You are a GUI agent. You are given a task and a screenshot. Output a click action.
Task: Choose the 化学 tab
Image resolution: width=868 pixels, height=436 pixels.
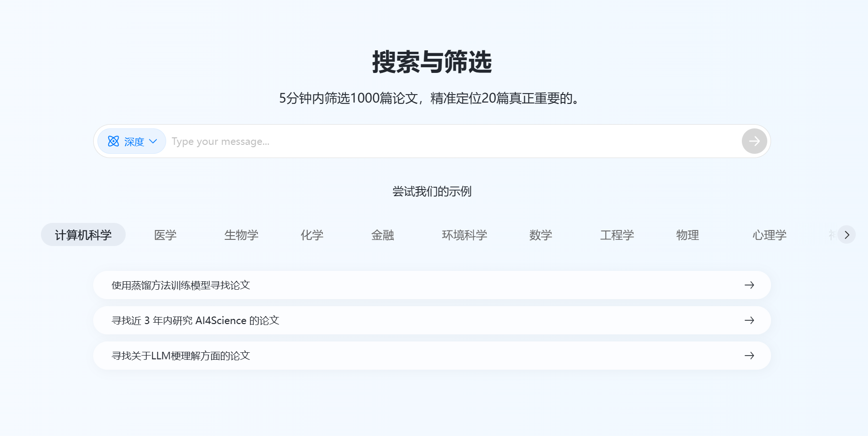[x=312, y=235]
